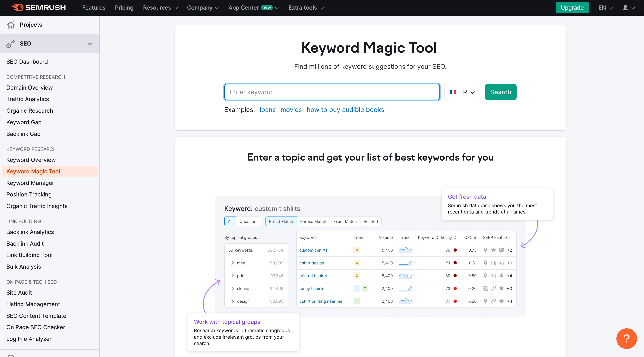Click link icon in funny t shirts row
The width and height of the screenshot is (644, 357).
tap(493, 288)
